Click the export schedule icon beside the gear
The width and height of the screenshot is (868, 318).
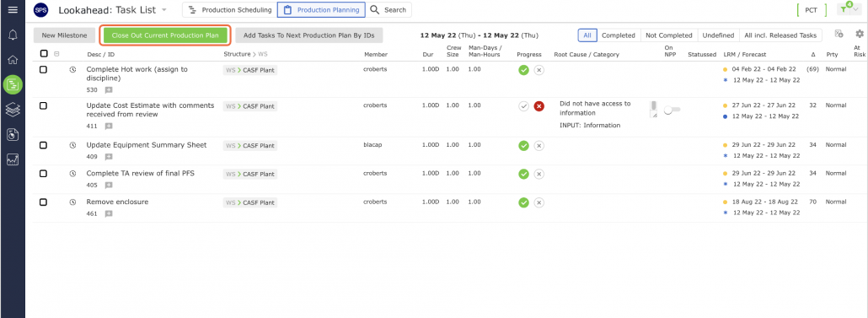click(x=839, y=35)
